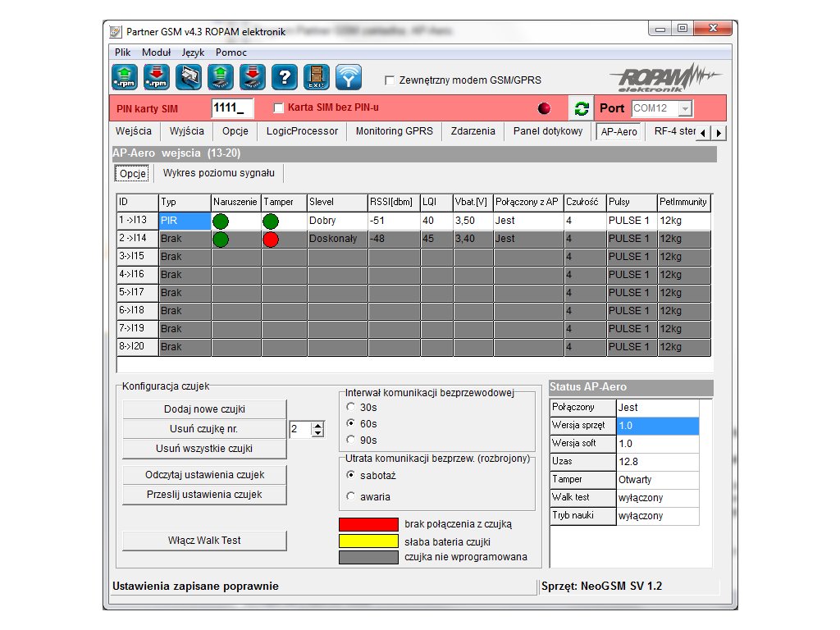Open the COM12 port dropdown
Screen dimensions: 840x630
pos(685,109)
